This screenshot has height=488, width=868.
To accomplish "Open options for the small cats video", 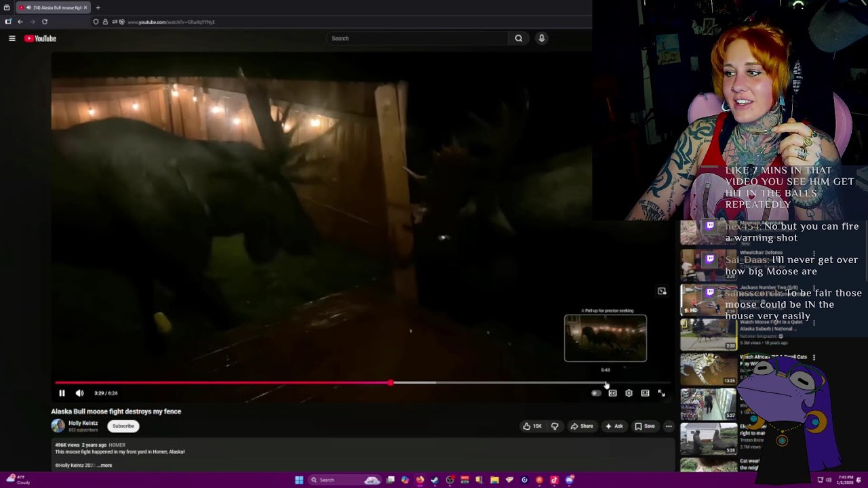I will tap(814, 357).
